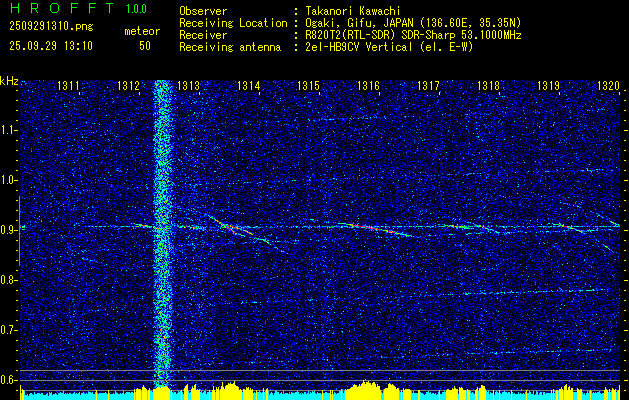Click time marker 1316

pyautogui.click(x=368, y=85)
